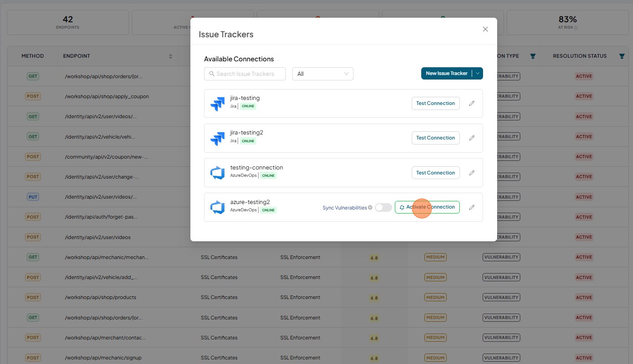Open filter icon beside ON TYPE header
This screenshot has height=364, width=633.
[x=533, y=56]
